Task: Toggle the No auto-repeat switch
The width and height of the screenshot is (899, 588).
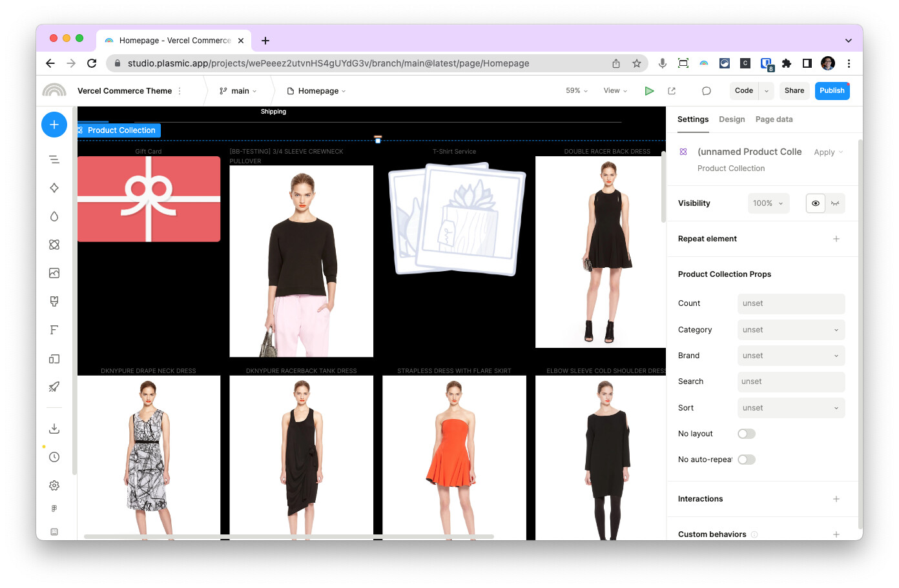Action: click(747, 460)
